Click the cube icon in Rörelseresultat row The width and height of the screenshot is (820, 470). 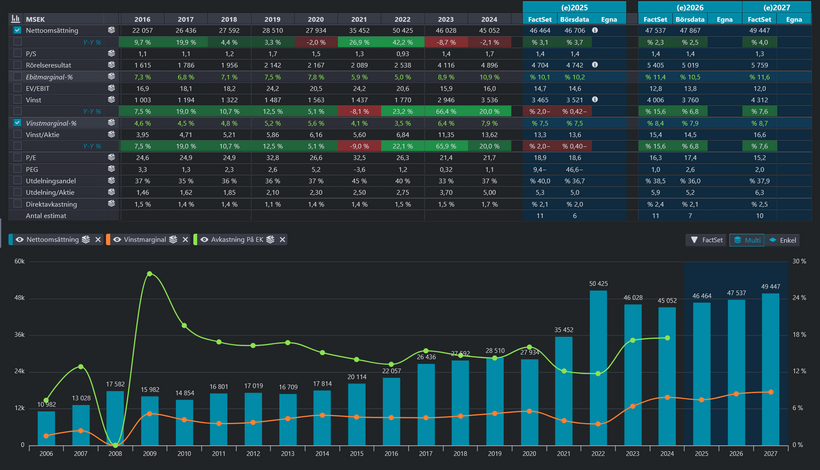[112, 65]
